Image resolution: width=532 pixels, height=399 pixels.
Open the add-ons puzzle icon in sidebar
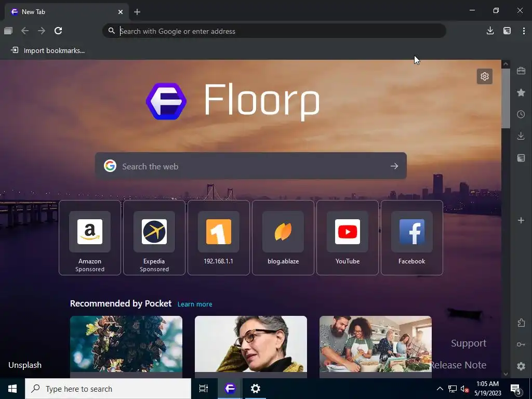click(521, 323)
